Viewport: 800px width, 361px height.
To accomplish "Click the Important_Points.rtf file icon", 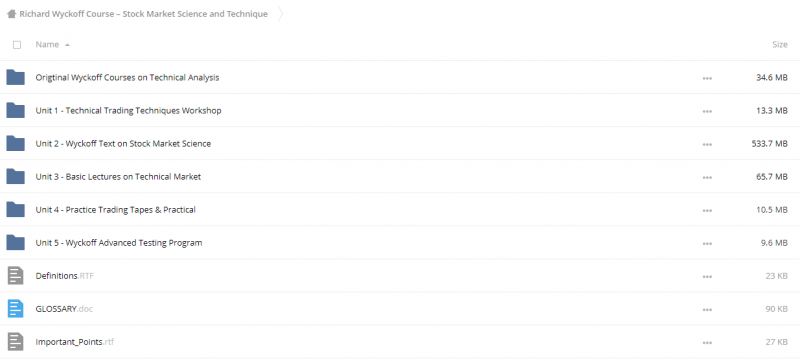I will click(x=15, y=342).
